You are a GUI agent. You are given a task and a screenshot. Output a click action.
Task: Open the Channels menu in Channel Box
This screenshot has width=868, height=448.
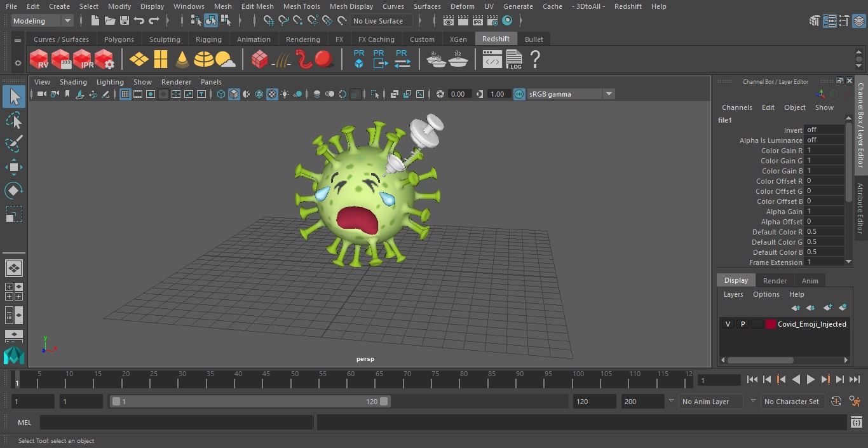pos(736,107)
